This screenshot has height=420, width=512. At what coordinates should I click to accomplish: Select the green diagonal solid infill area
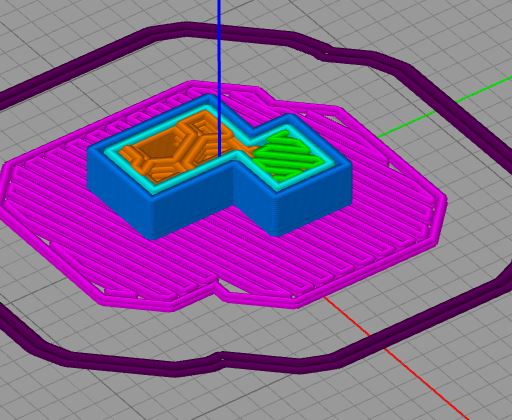pyautogui.click(x=287, y=157)
